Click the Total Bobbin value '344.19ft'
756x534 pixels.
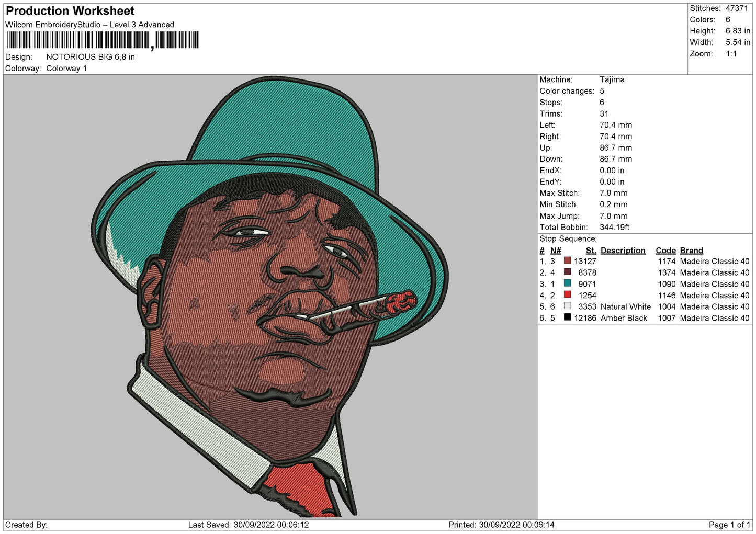click(x=615, y=227)
